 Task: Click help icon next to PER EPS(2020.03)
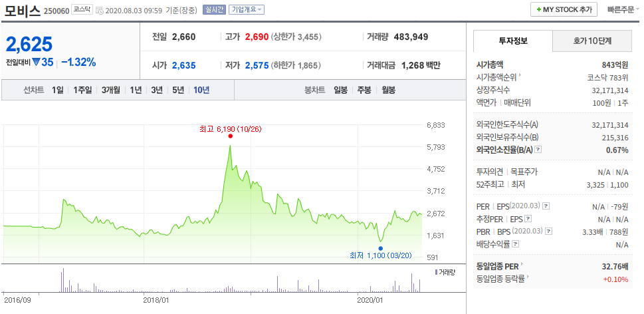click(x=546, y=206)
